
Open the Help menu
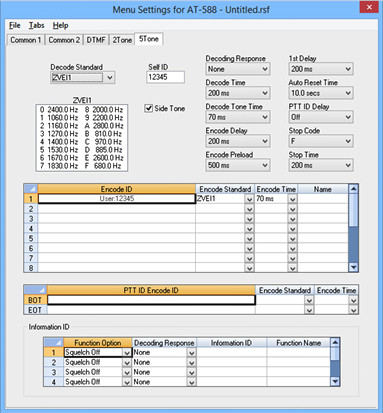coord(60,25)
